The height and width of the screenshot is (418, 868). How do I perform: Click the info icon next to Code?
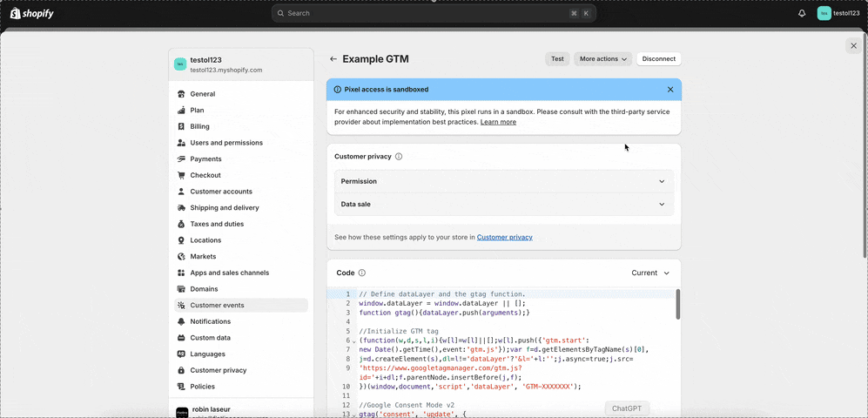pos(362,273)
